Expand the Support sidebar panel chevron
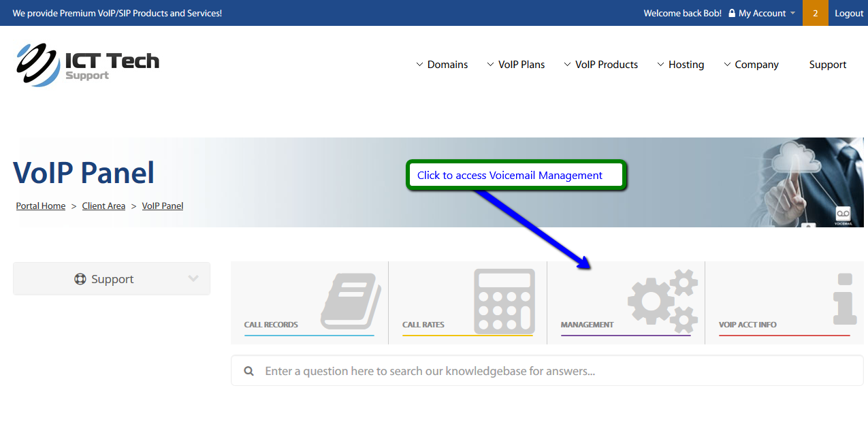Screen dimensions: 868x439 193,279
